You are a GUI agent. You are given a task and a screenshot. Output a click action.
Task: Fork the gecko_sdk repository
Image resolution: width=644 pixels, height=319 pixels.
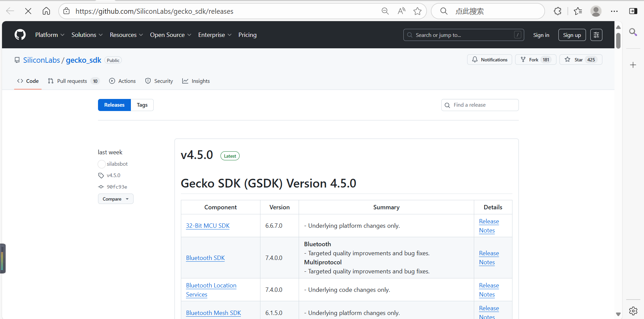click(536, 60)
